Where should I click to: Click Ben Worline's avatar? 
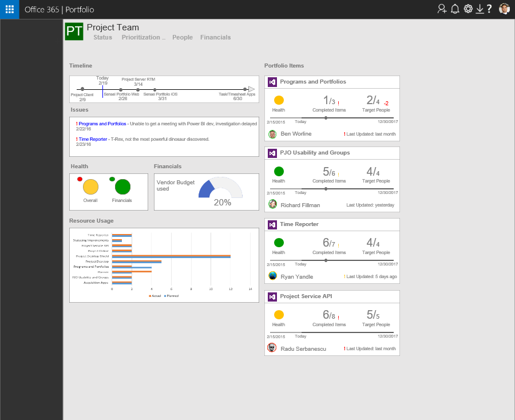(272, 134)
